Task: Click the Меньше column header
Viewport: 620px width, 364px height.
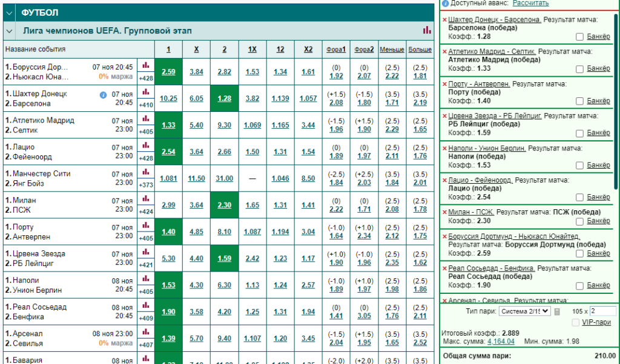Action: tap(392, 50)
